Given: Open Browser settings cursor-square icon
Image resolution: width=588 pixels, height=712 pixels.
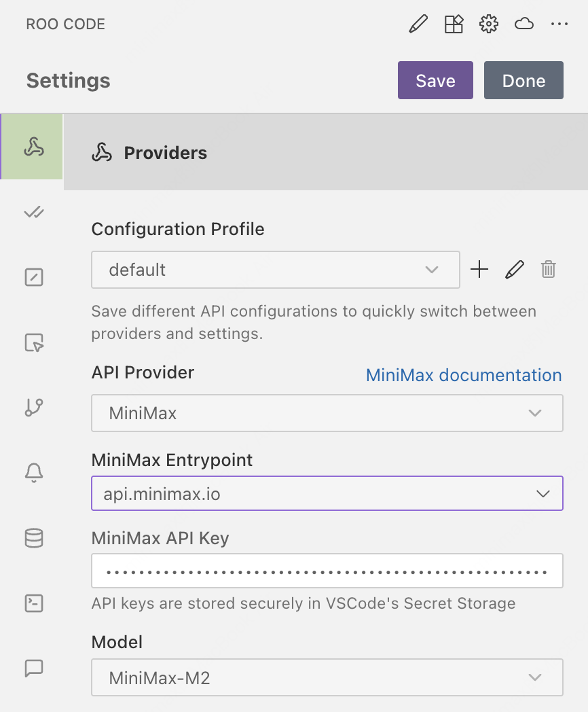Looking at the screenshot, I should [x=33, y=342].
